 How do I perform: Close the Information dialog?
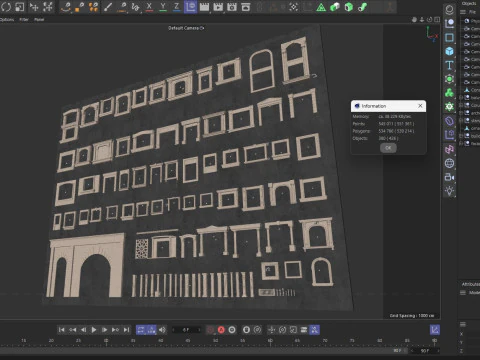tap(420, 106)
